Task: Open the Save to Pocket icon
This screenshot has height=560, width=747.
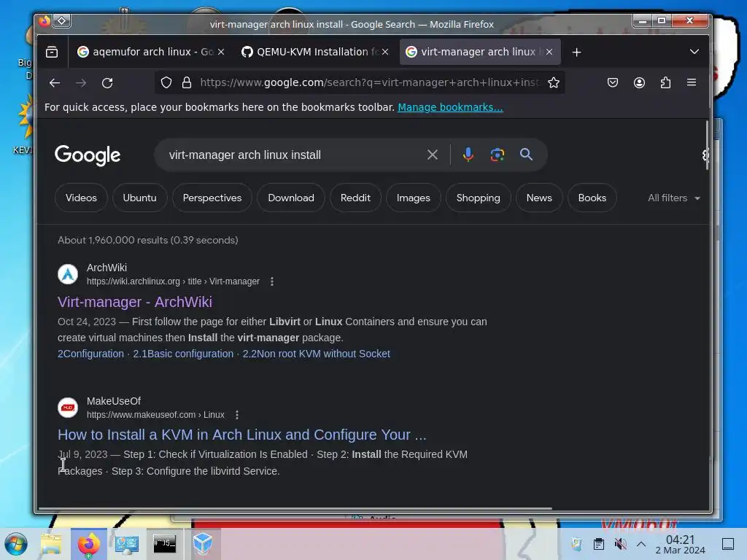Action: [613, 83]
